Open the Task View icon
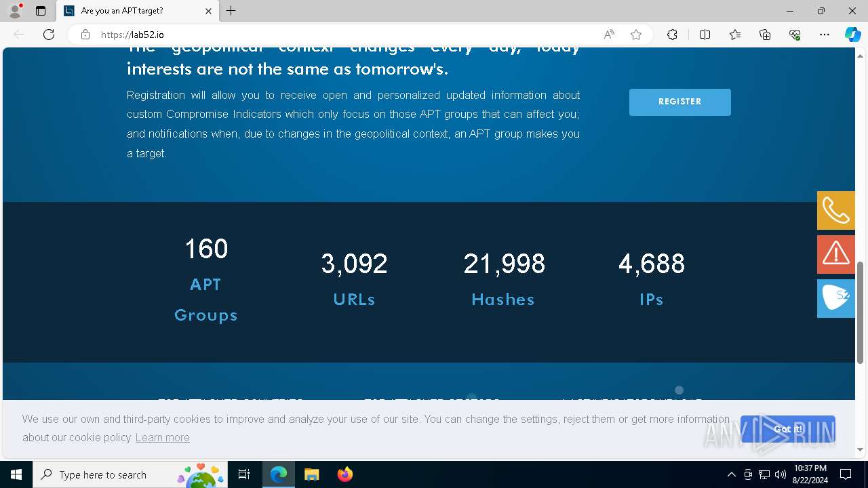This screenshot has width=868, height=488. coord(244,474)
